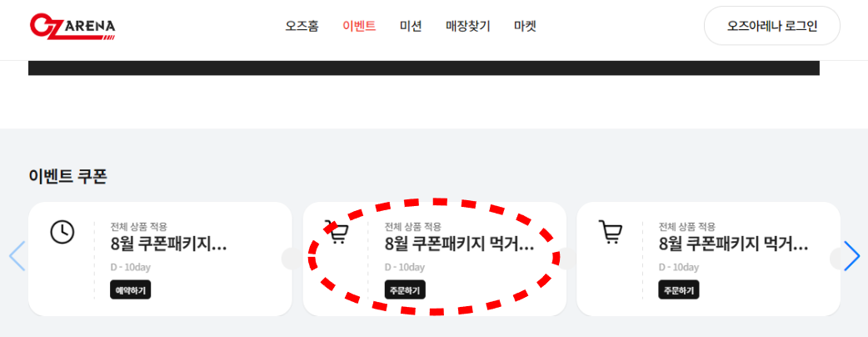Navigate to 마켓
The image size is (868, 337).
pyautogui.click(x=525, y=26)
